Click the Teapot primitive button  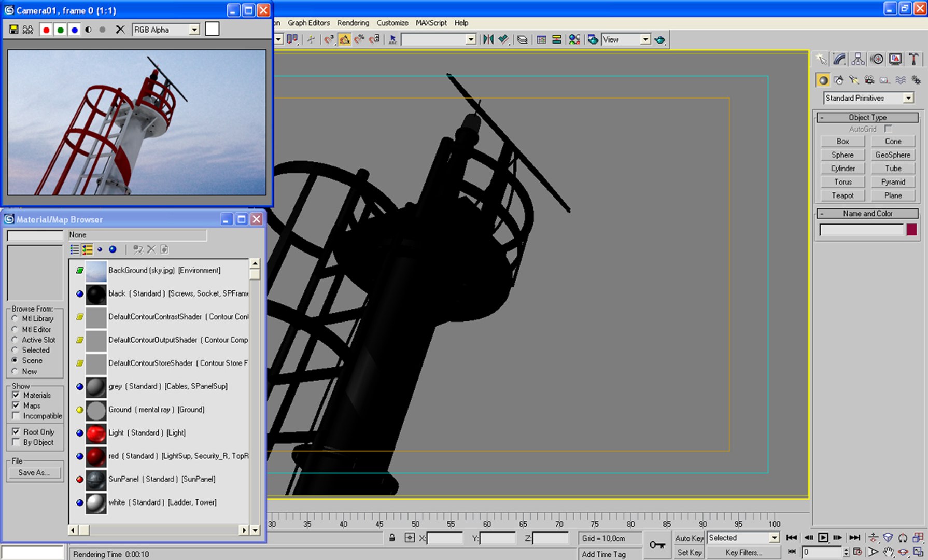click(x=842, y=195)
